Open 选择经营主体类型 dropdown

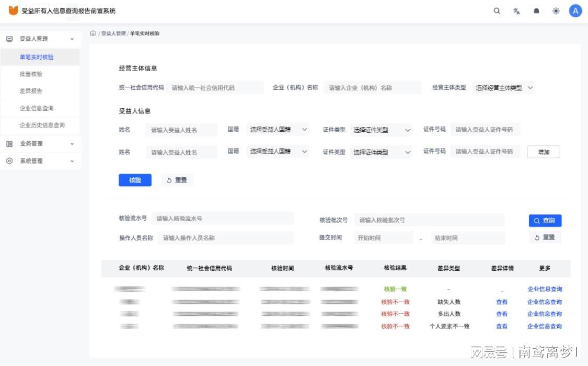point(504,88)
